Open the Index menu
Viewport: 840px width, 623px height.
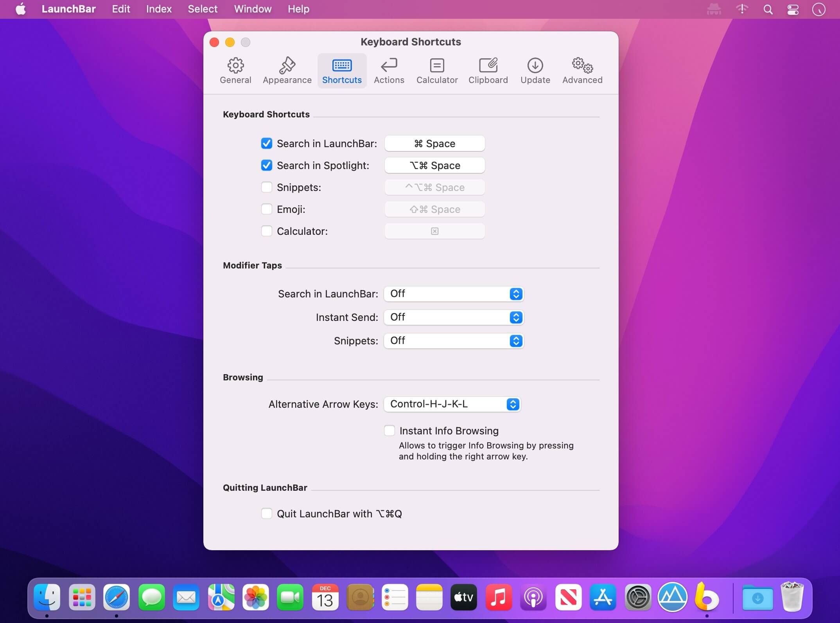[159, 9]
